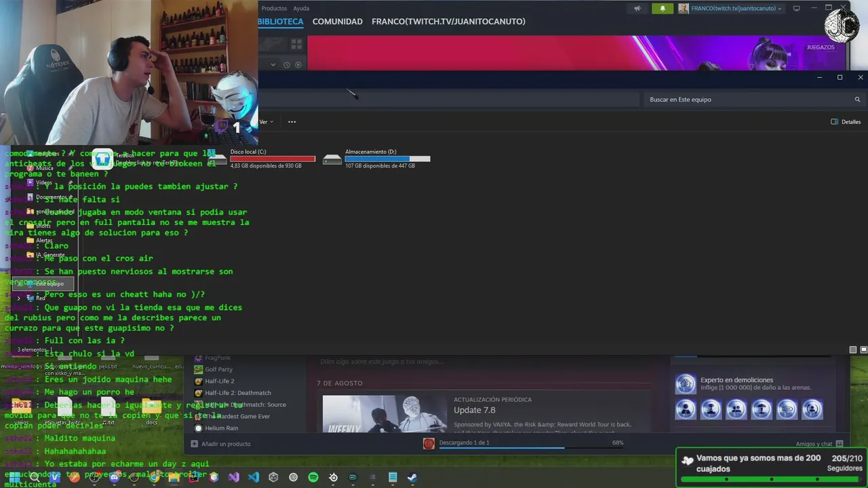
Task: Open the Ayuda menu in Steam
Action: [301, 8]
